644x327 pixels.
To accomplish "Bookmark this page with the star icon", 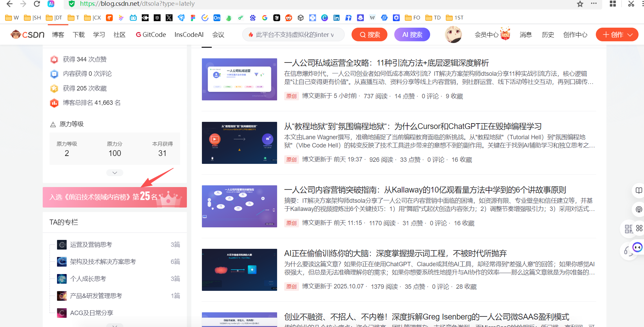I will [580, 4].
